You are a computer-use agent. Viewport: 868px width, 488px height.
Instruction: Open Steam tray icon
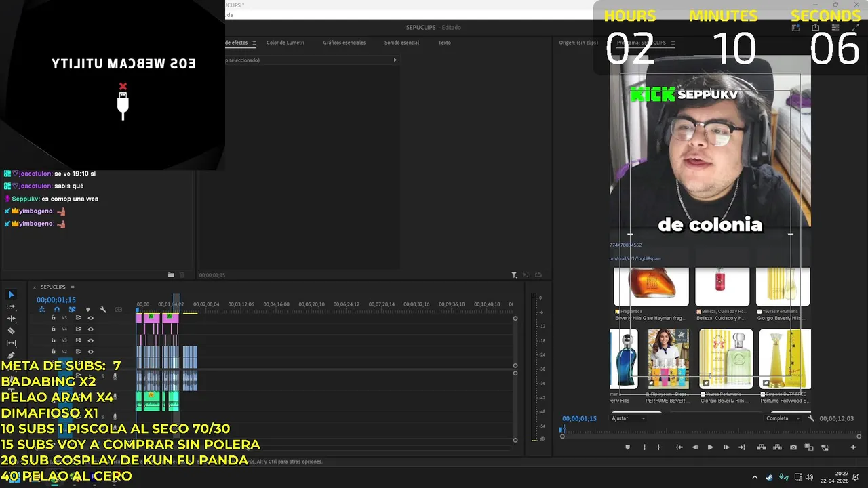[x=769, y=477]
